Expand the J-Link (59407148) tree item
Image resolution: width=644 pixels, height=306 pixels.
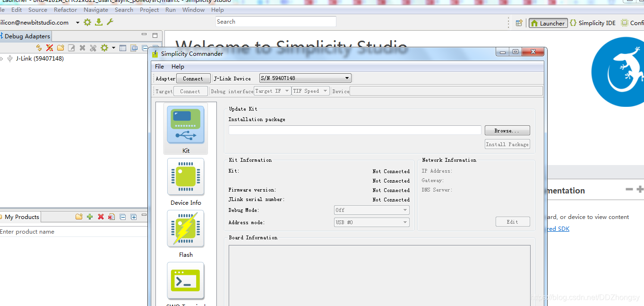[3, 58]
